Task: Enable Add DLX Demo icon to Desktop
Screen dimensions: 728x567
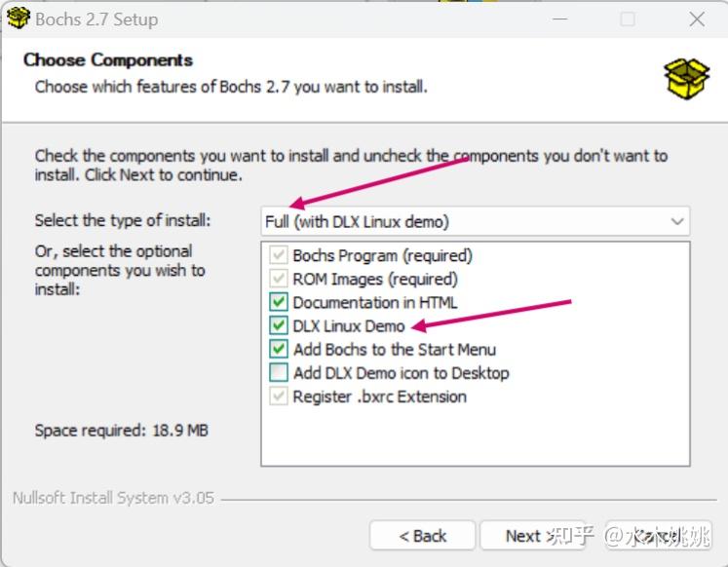Action: (x=279, y=373)
